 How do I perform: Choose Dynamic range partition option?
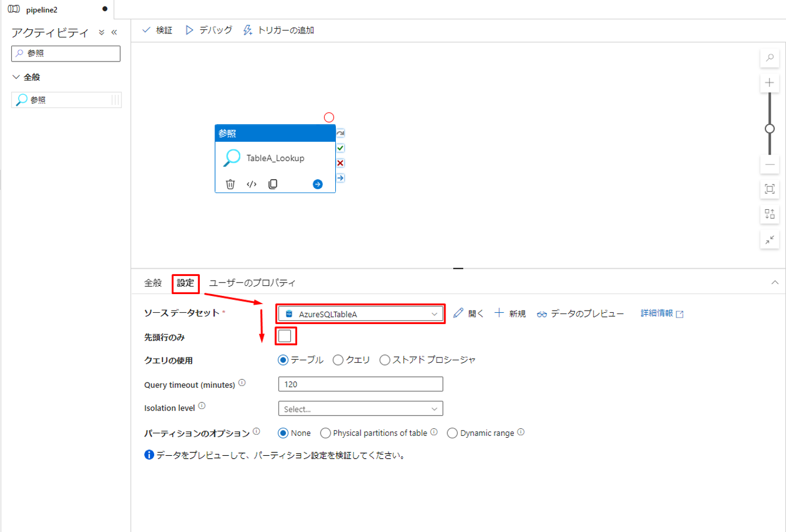click(x=452, y=433)
